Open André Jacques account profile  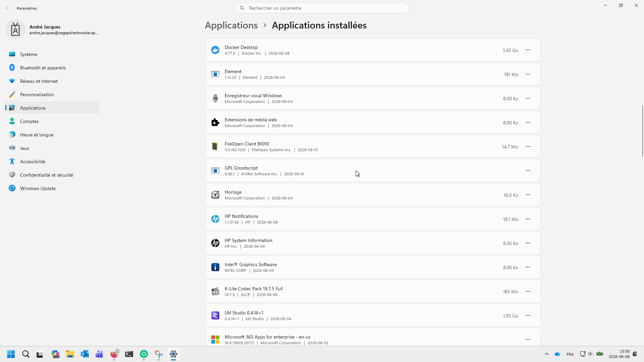[x=52, y=29]
